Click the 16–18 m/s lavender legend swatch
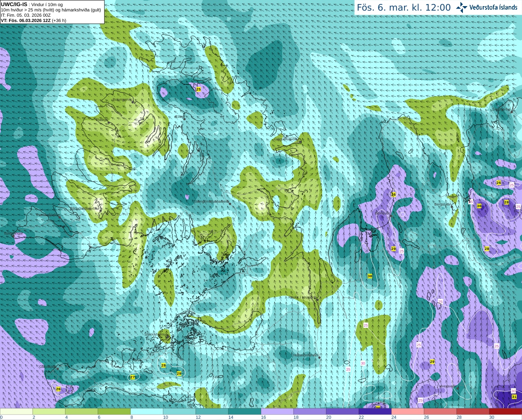522x420 pixels. click(277, 411)
